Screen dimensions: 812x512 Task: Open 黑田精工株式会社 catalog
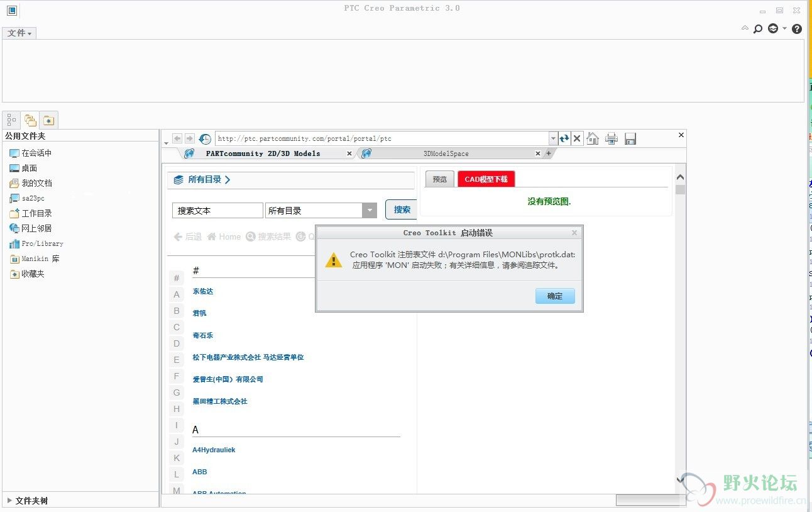point(220,401)
